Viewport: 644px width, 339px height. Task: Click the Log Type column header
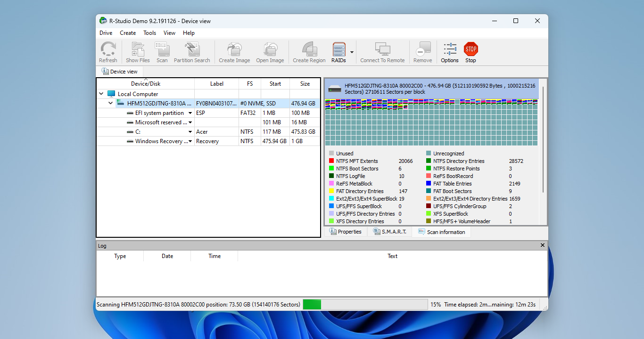(x=120, y=256)
